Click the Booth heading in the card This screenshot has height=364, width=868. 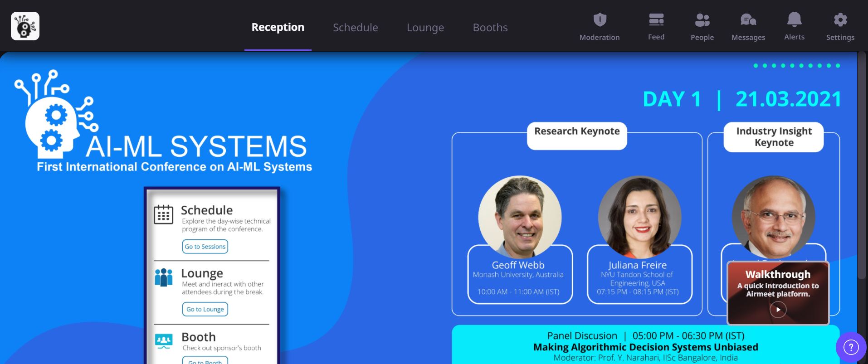(x=199, y=337)
